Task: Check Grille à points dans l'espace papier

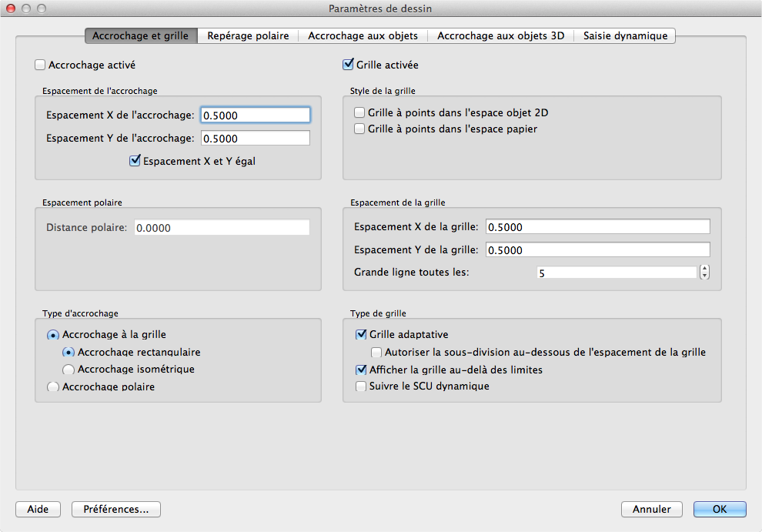Action: point(359,129)
